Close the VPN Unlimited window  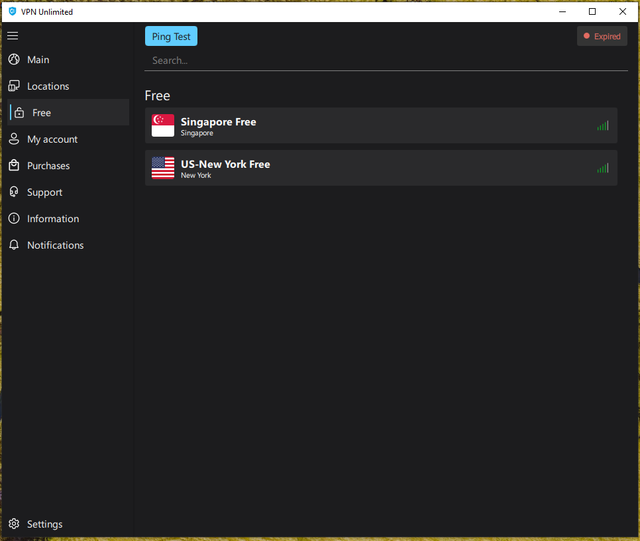pyautogui.click(x=622, y=11)
